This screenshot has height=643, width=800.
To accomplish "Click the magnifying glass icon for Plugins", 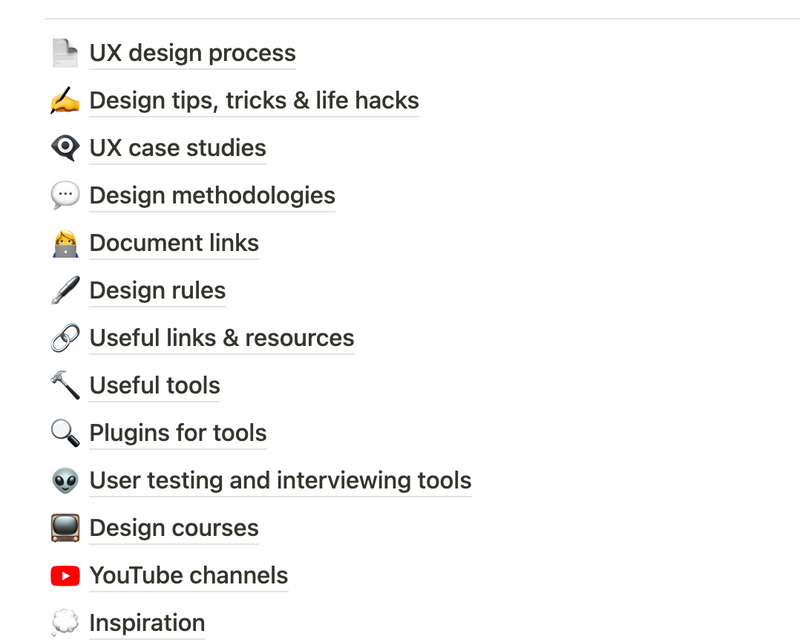I will click(x=65, y=433).
